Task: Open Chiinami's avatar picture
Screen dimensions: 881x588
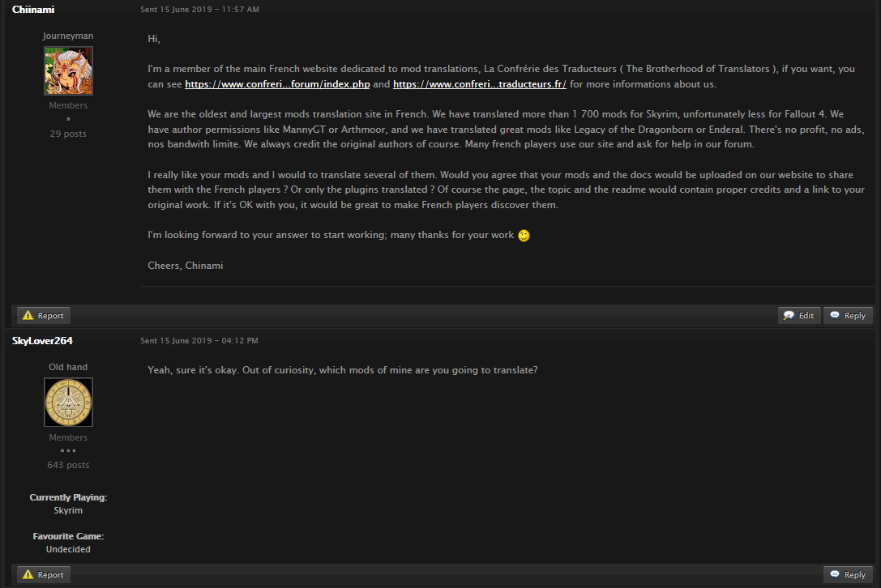Action: [68, 70]
